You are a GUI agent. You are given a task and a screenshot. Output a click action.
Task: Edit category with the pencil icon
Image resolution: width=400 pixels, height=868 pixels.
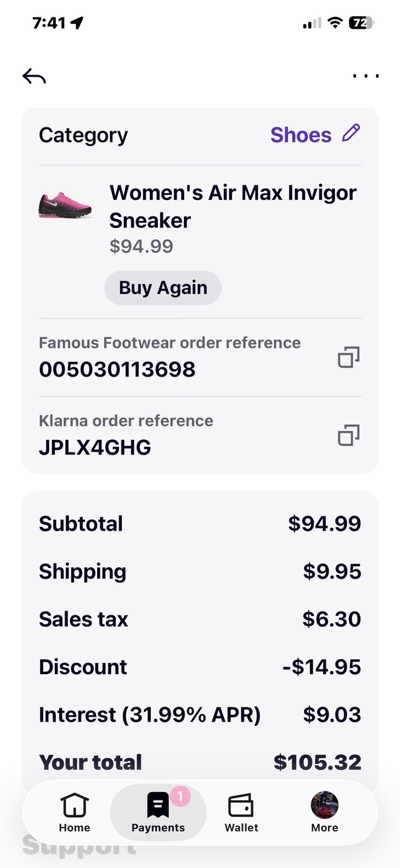[x=351, y=133]
